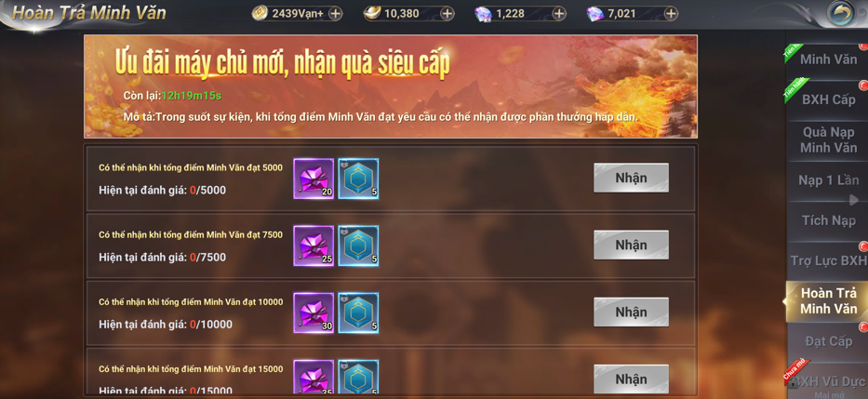Claim the 10000 point reward with Nhận
Screen dimensions: 868x399
point(631,313)
